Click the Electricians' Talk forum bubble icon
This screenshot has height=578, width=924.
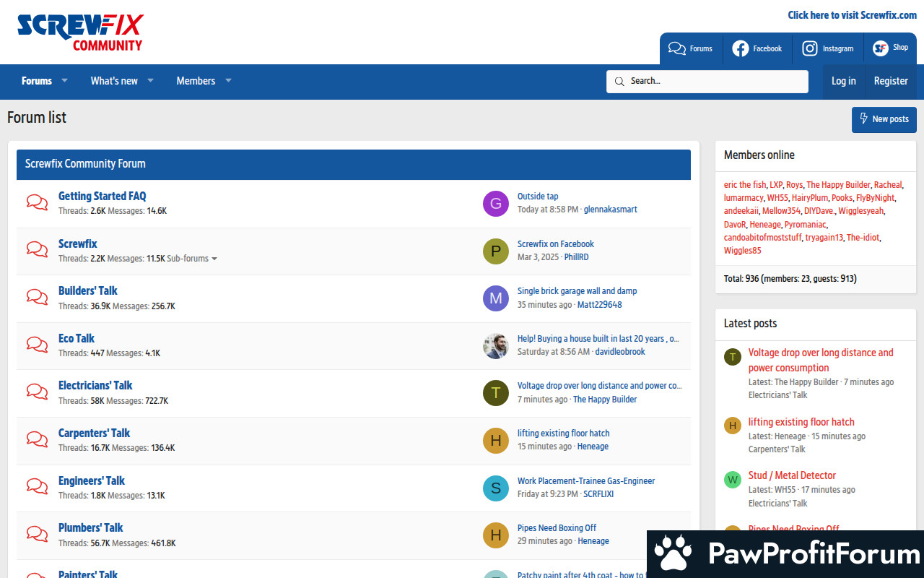click(x=38, y=392)
